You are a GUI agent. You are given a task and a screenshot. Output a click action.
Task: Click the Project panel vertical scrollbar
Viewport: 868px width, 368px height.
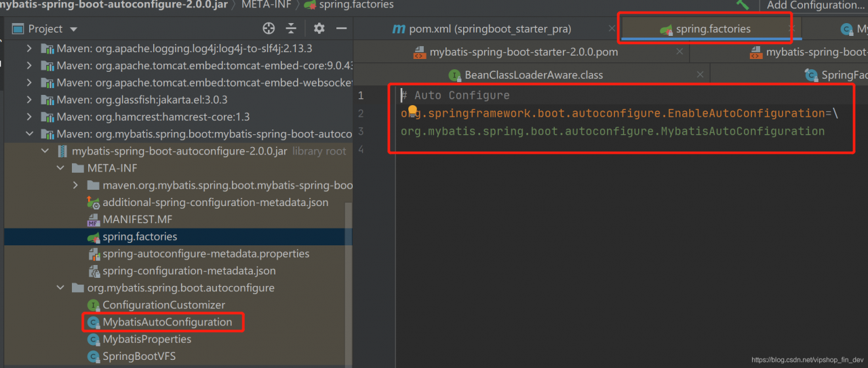click(x=349, y=285)
